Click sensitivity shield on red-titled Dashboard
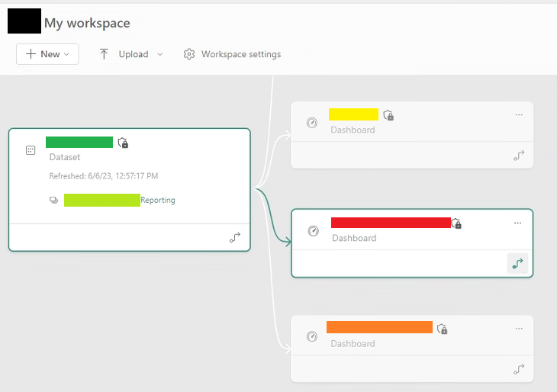 coord(456,223)
